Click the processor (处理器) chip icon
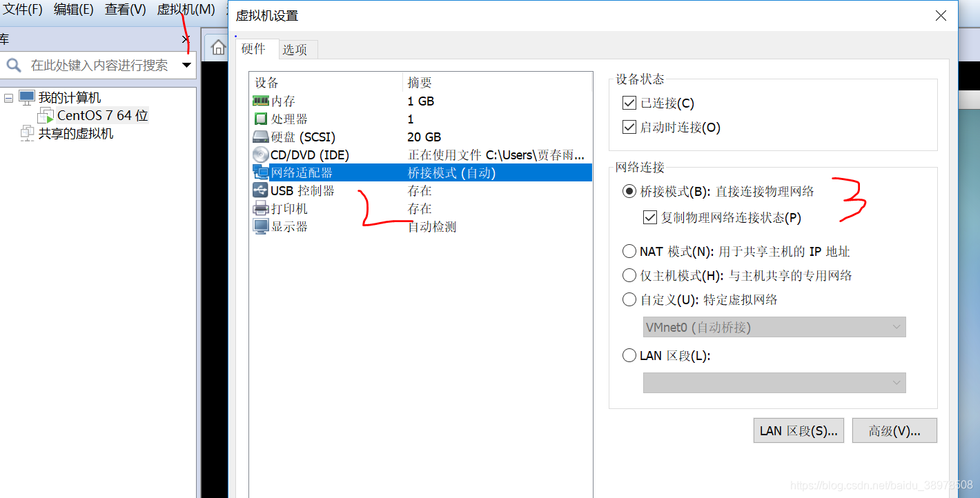The image size is (980, 498). pos(261,119)
